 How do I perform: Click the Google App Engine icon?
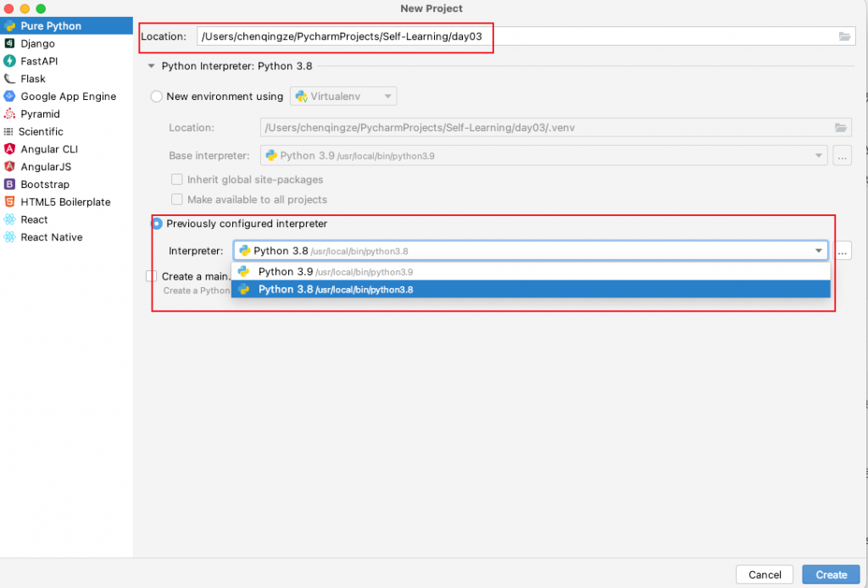(9, 97)
